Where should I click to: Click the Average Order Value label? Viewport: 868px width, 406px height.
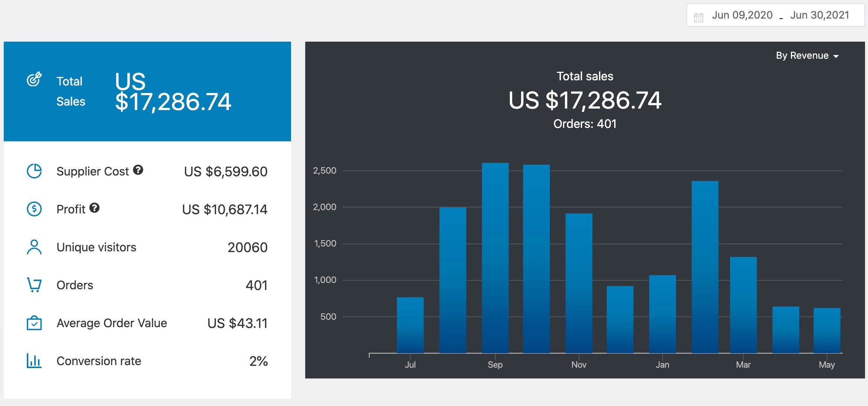pyautogui.click(x=112, y=323)
